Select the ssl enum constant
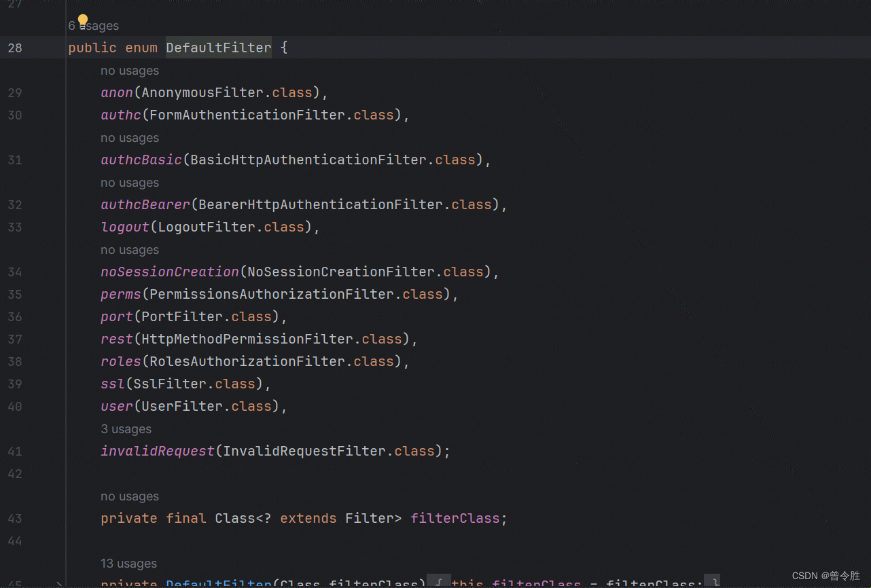Screen dimensions: 871x588 coord(113,384)
